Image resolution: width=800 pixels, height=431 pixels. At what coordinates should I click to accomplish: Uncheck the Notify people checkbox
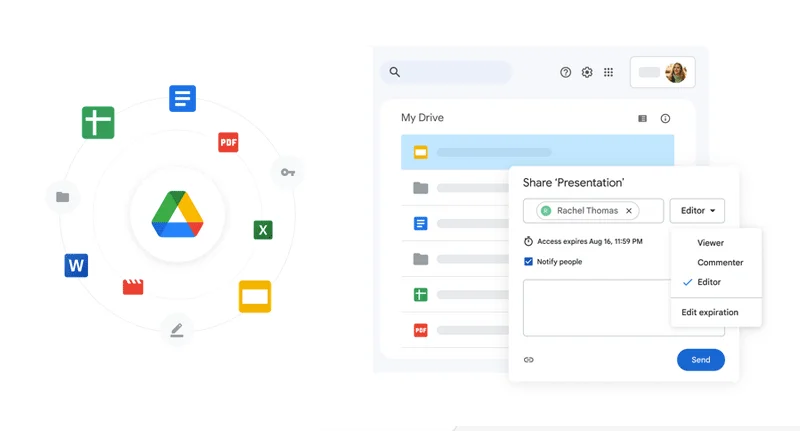pos(528,262)
